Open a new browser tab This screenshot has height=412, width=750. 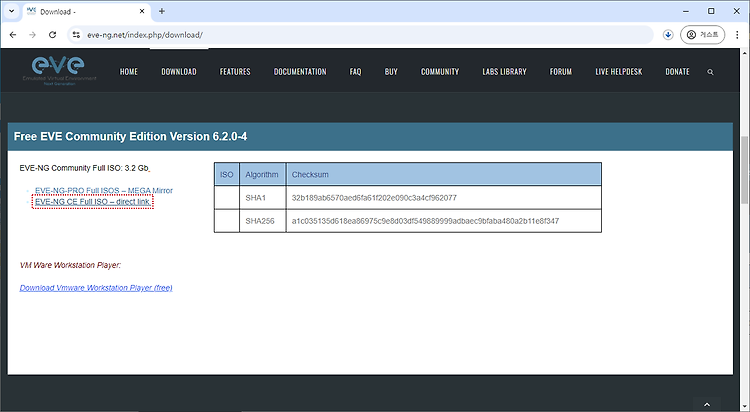(162, 11)
